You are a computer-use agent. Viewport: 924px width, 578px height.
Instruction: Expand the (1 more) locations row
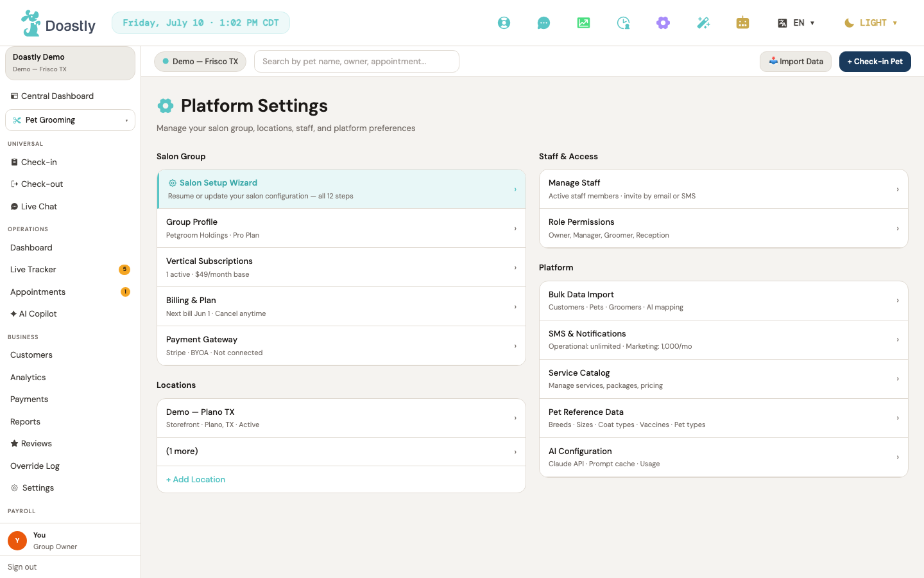click(341, 452)
